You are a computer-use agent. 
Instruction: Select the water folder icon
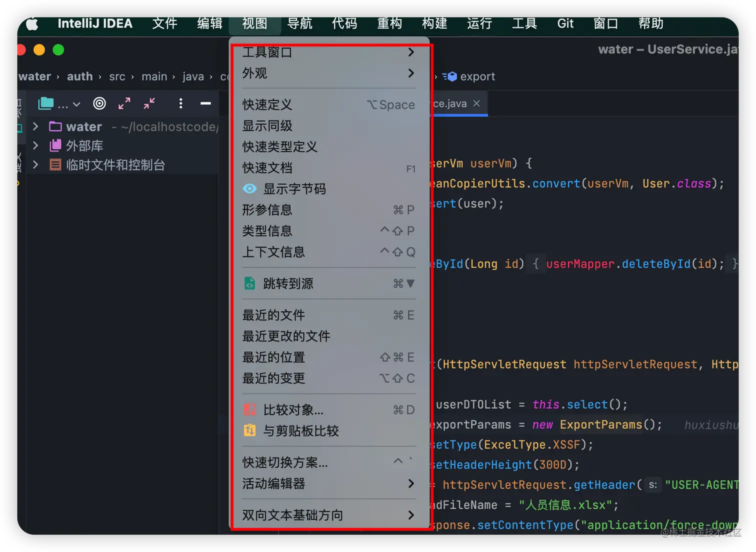[x=55, y=126]
